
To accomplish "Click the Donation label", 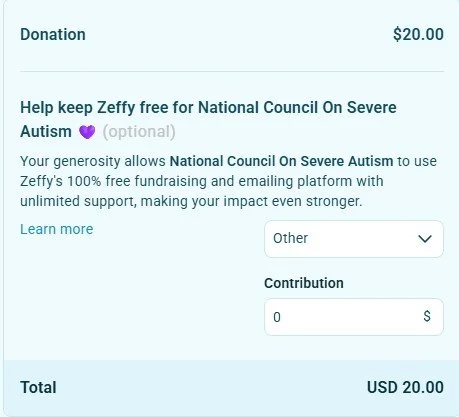I will coord(53,34).
